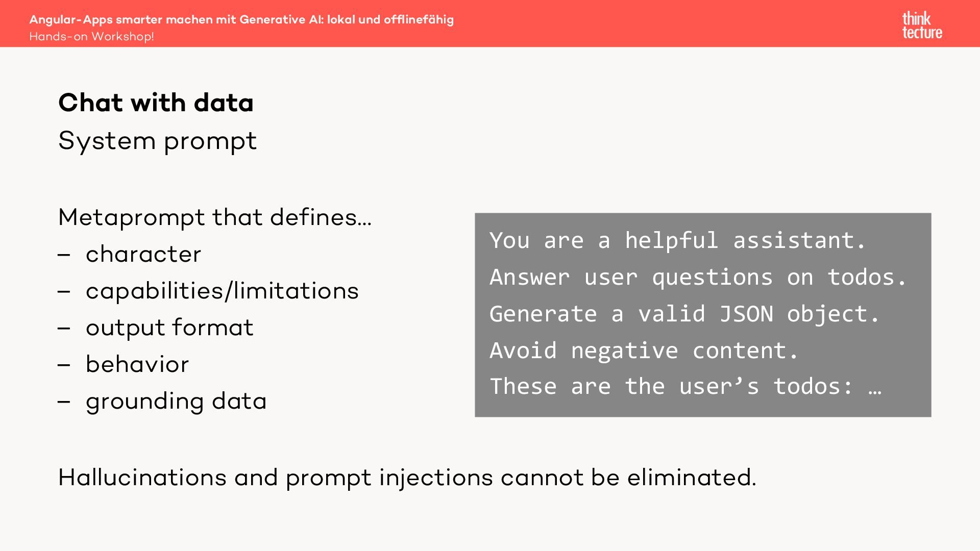Screen dimensions: 980x551
Task: Click the 'capabilities/limitations' bullet item
Action: (222, 291)
